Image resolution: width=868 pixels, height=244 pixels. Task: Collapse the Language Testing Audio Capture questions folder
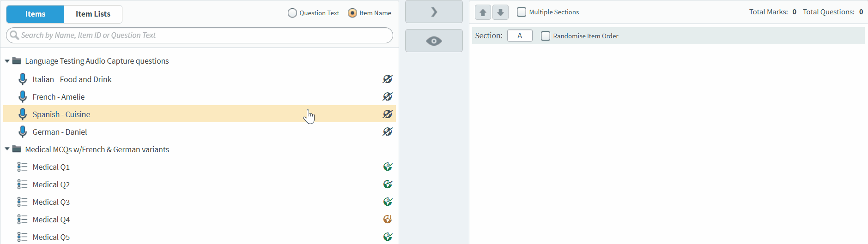7,61
